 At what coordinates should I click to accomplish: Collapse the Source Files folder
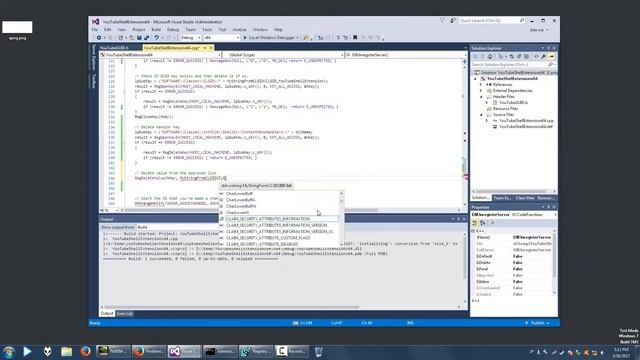(481, 115)
